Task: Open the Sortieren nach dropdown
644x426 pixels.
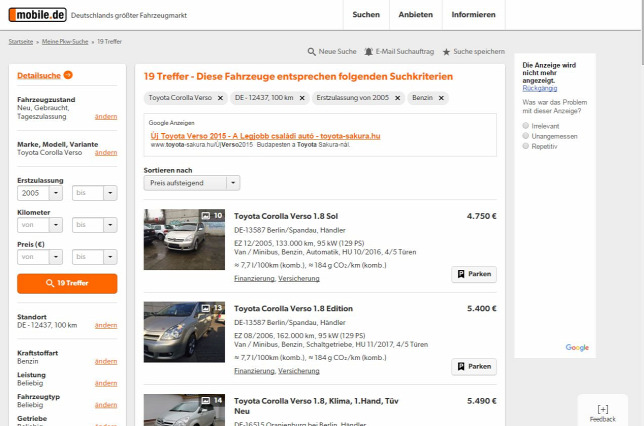Action: click(x=192, y=183)
